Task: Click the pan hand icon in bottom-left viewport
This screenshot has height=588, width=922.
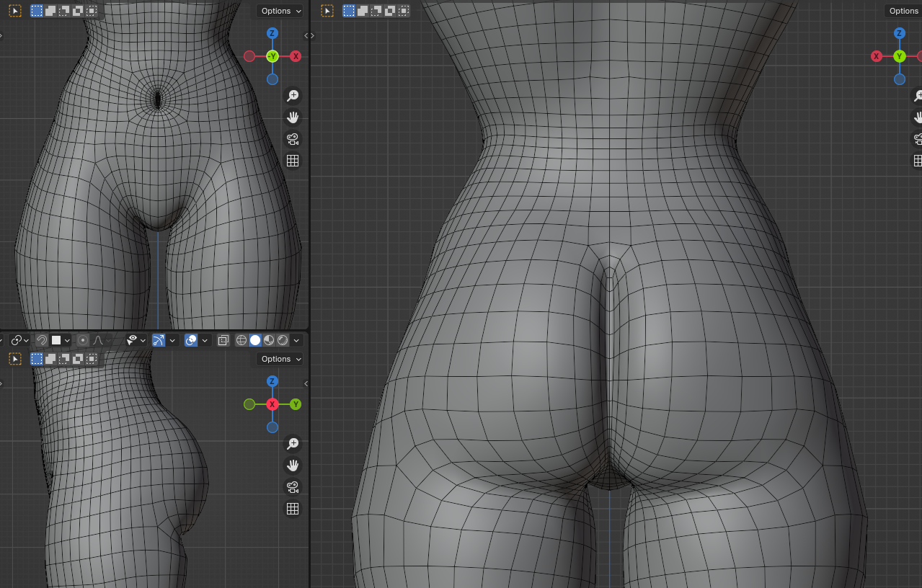Action: 293,465
